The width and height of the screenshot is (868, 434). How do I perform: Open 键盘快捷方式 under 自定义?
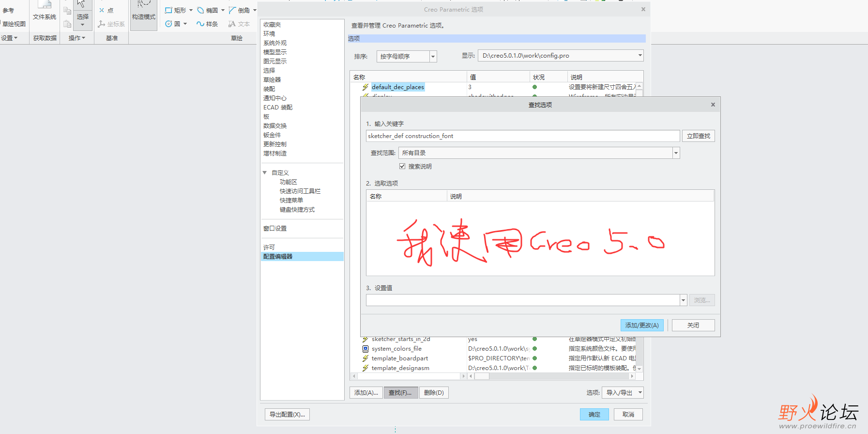[x=297, y=210]
